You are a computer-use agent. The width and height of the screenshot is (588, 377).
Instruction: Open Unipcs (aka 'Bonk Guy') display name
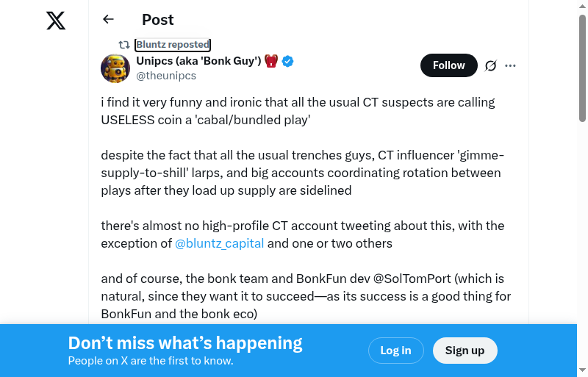198,61
